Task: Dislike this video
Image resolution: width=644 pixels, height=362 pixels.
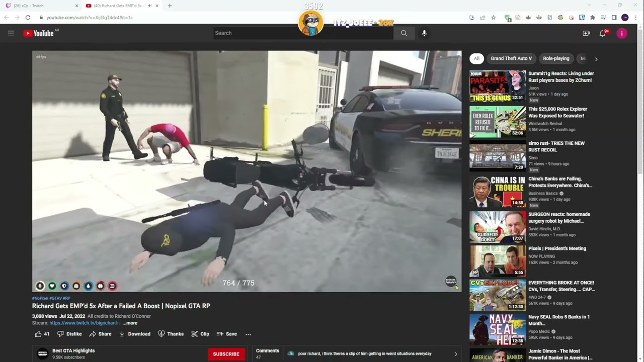Action: coord(69,334)
